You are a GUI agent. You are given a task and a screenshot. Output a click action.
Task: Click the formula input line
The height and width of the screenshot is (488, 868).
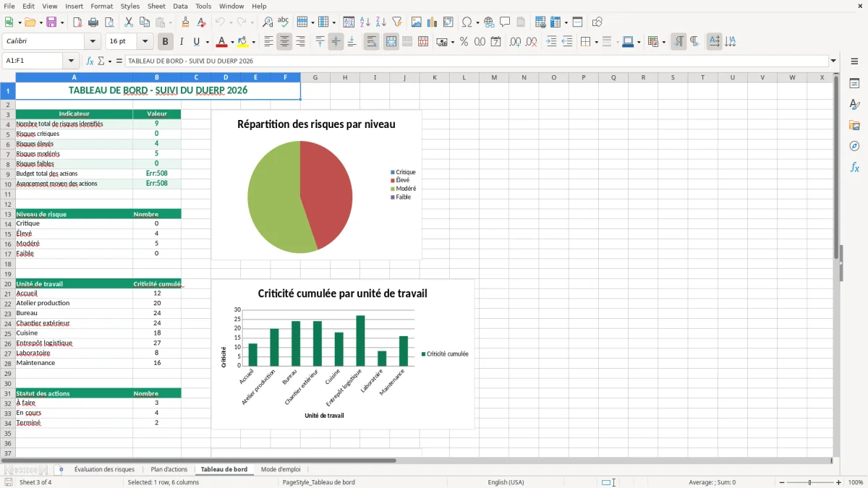[x=476, y=61]
